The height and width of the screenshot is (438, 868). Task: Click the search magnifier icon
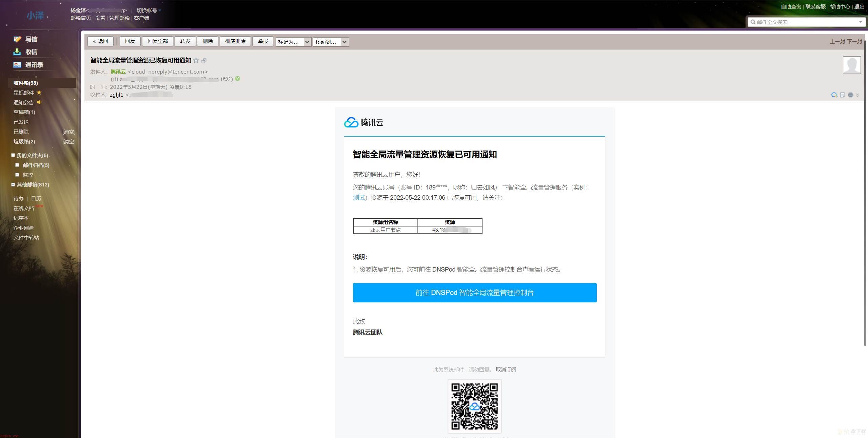click(x=753, y=22)
